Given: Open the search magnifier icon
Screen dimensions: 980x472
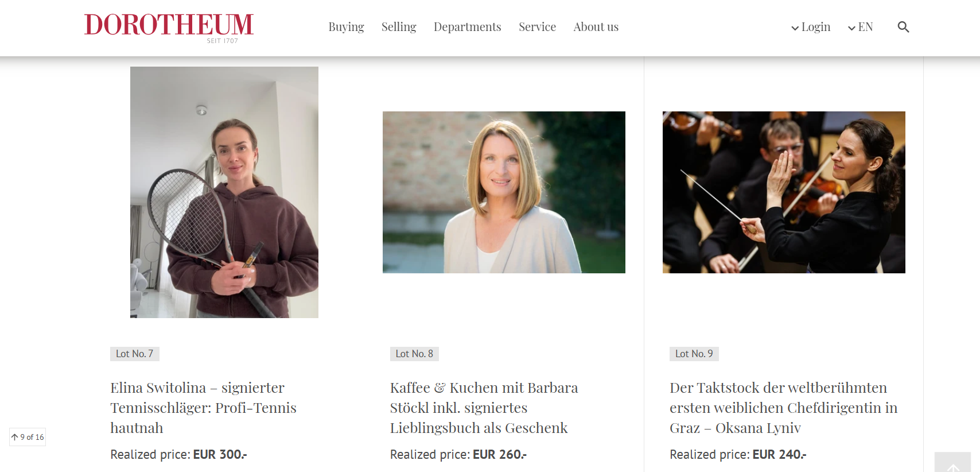Looking at the screenshot, I should point(903,27).
